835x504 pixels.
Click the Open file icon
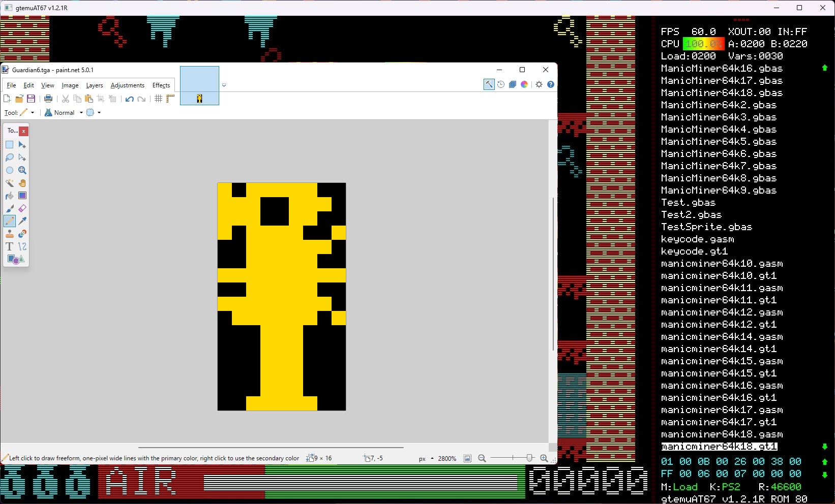[19, 99]
